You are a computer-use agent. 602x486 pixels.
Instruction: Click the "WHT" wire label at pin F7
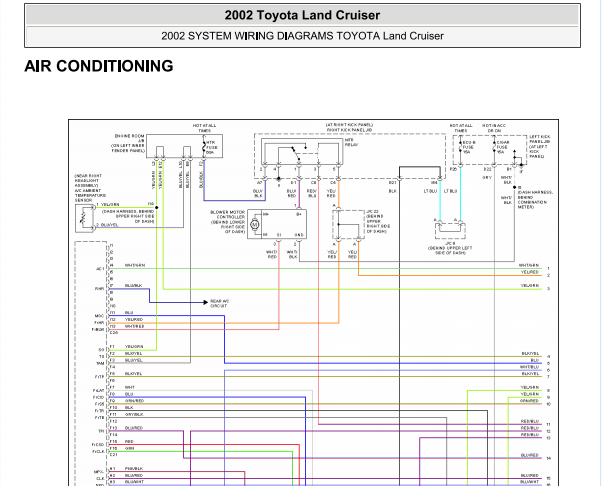click(x=130, y=388)
